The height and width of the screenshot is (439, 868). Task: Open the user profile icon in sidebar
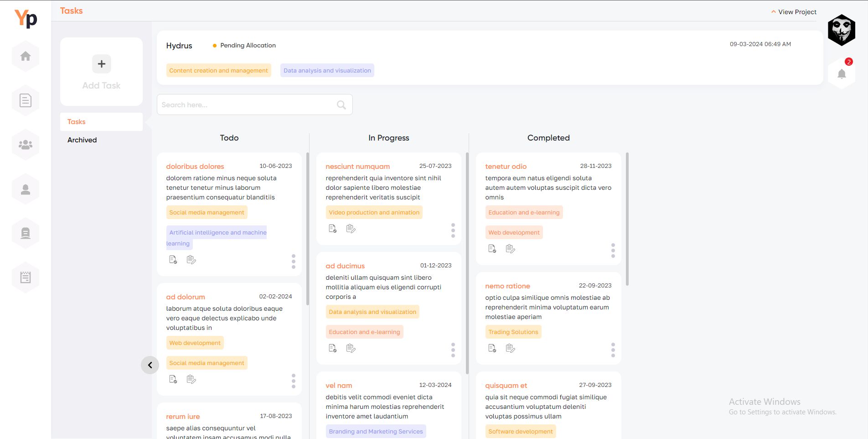[26, 189]
